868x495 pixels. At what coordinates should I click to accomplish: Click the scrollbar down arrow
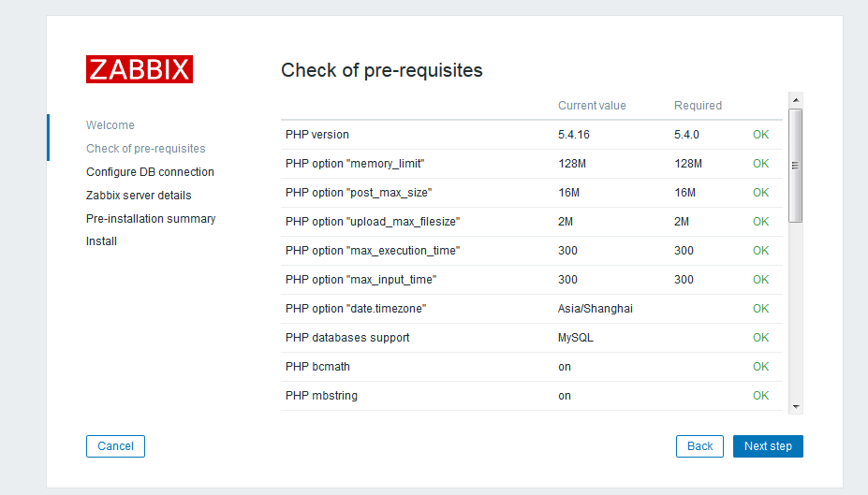click(x=795, y=407)
